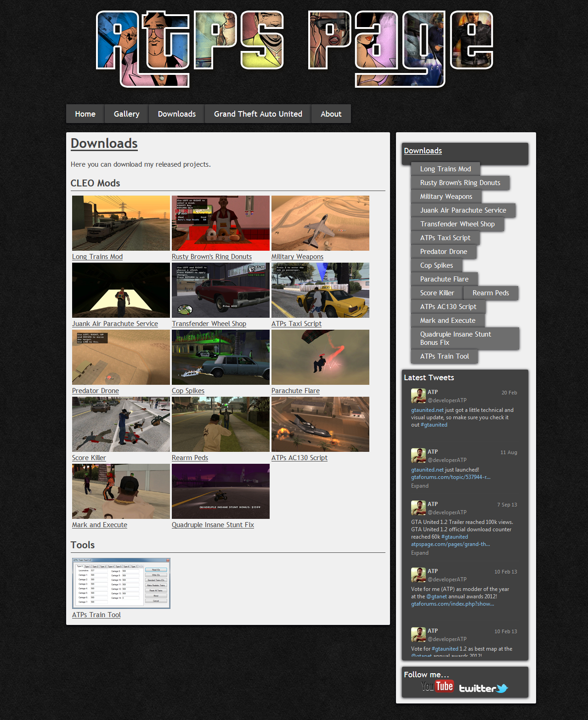
Task: Select ATPs Train Tool sidebar button
Action: tap(445, 356)
